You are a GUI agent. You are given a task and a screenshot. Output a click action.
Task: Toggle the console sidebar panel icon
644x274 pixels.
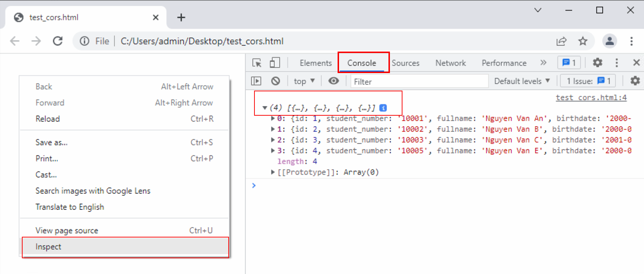(256, 81)
